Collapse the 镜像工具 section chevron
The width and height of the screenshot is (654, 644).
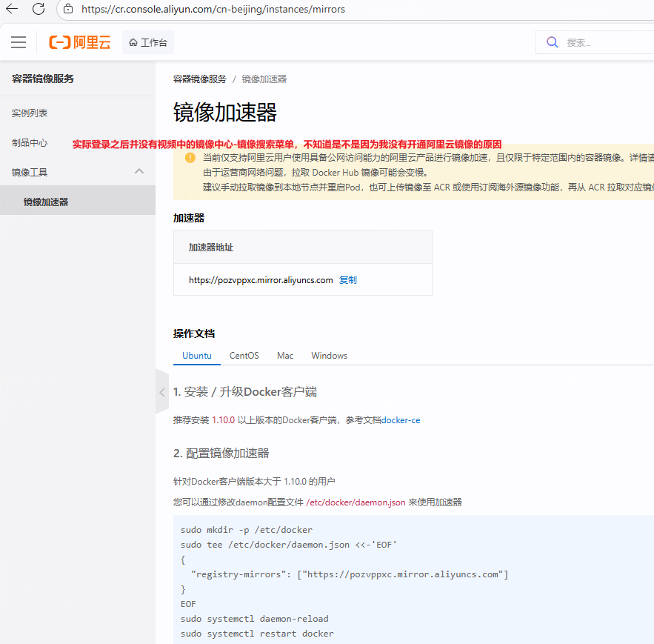(x=139, y=171)
